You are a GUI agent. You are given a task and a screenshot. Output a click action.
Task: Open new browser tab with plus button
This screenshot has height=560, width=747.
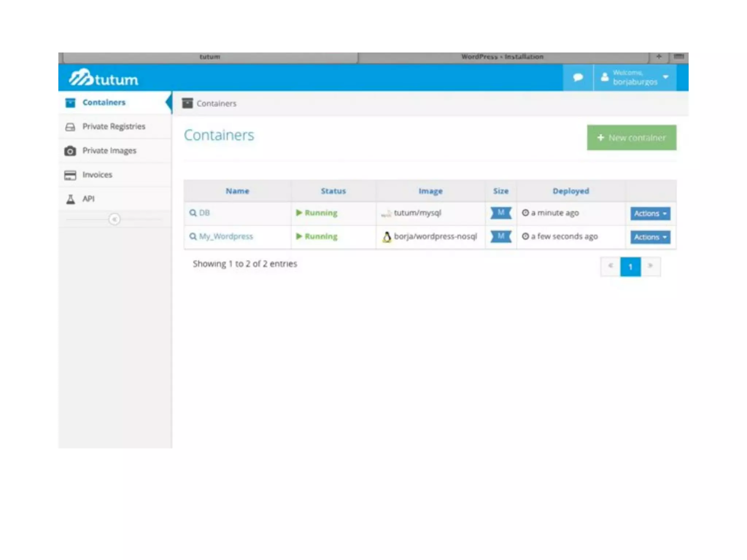click(659, 57)
